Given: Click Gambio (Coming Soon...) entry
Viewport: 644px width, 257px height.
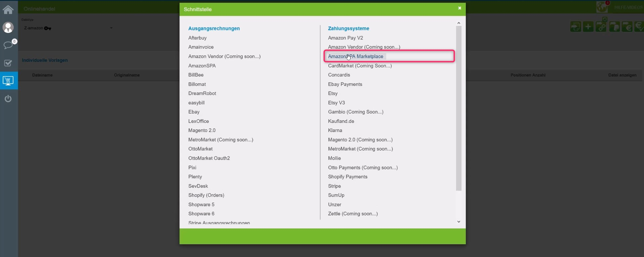Looking at the screenshot, I should [x=356, y=112].
